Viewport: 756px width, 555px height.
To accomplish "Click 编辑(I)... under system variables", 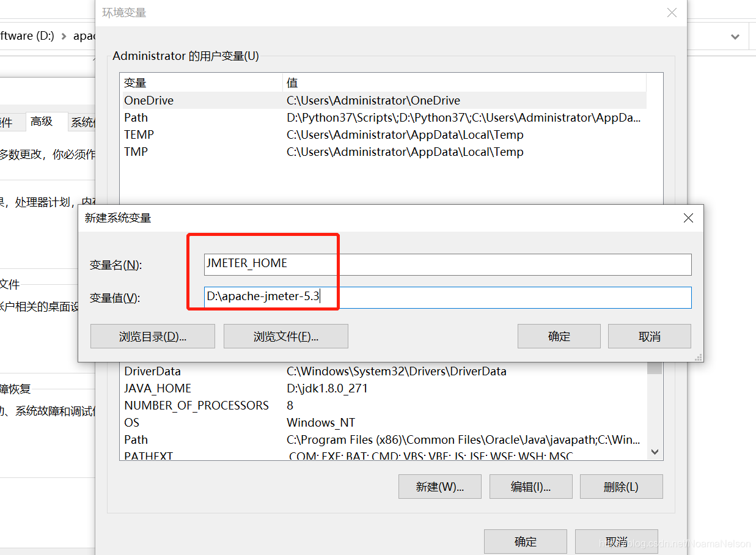I will [531, 487].
